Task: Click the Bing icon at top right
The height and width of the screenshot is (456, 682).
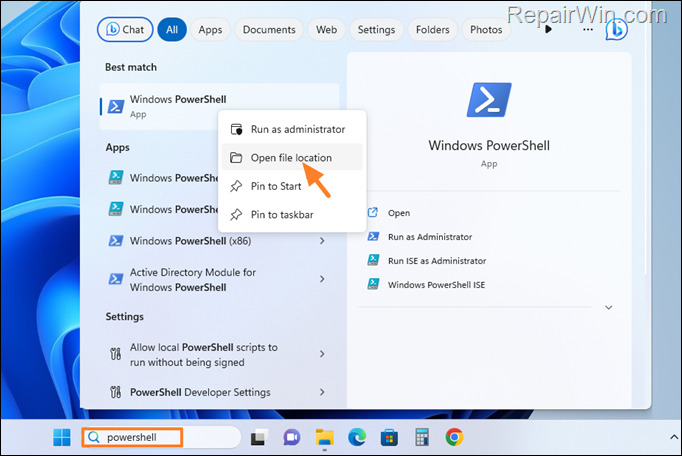Action: click(617, 30)
